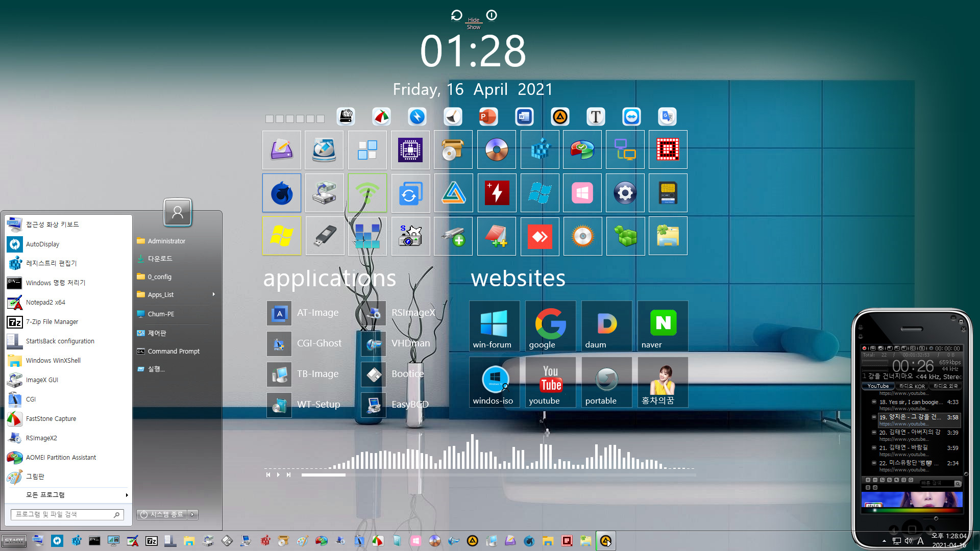Viewport: 980px width, 551px height.
Task: Open 제어판 control panel
Action: coord(176,333)
